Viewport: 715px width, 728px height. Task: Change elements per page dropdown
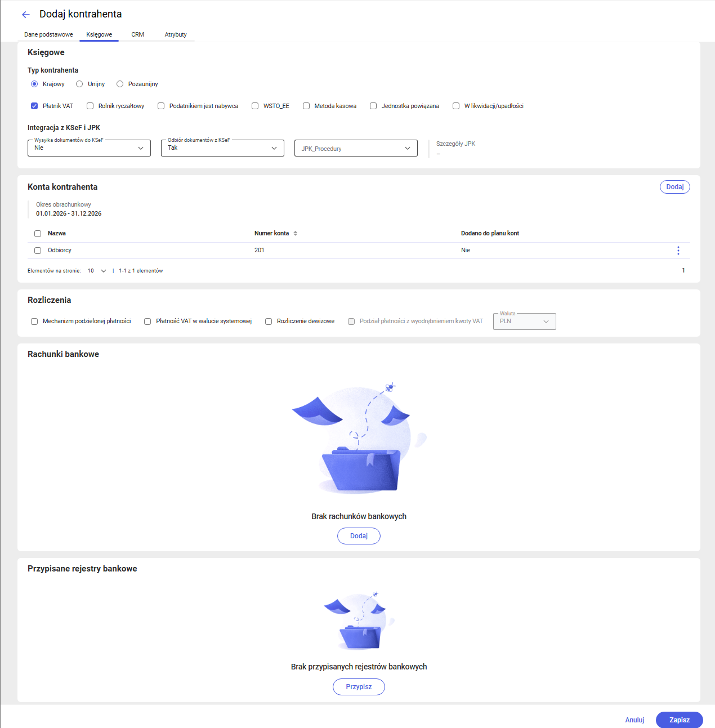click(x=97, y=271)
